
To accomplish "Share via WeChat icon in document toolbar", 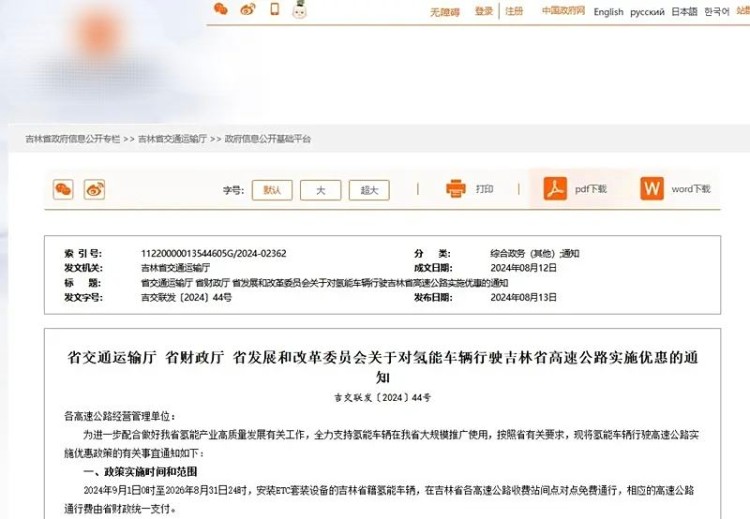I will point(63,189).
